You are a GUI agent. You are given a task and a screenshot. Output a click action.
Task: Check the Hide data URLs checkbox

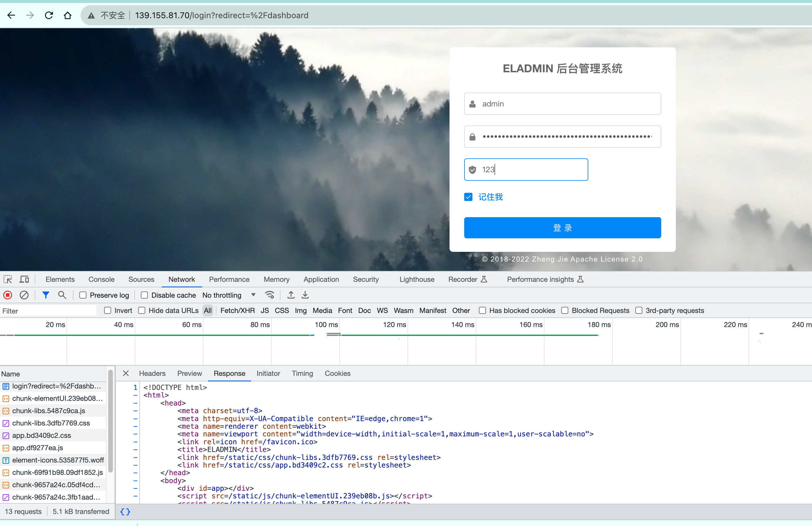tap(142, 310)
